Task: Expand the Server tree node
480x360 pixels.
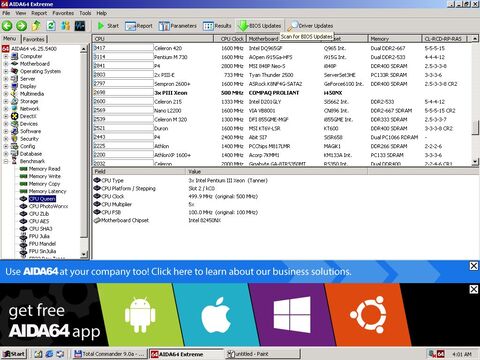Action: point(6,79)
